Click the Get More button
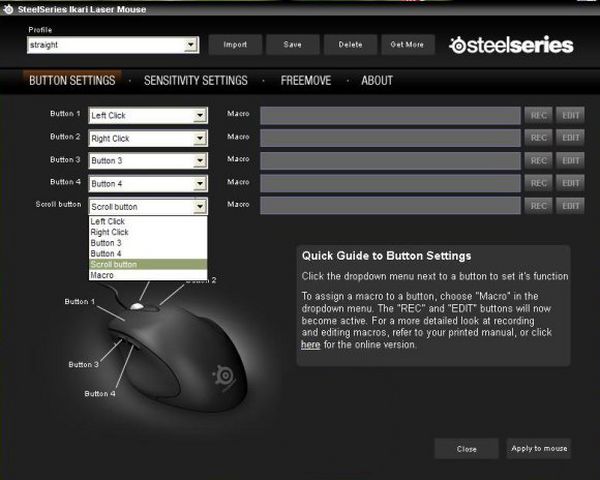 point(406,45)
